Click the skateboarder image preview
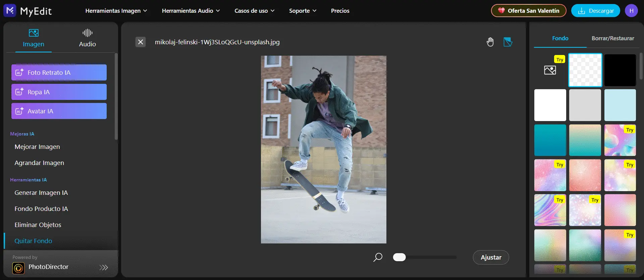Screen dimensions: 644x280 (x=324, y=150)
